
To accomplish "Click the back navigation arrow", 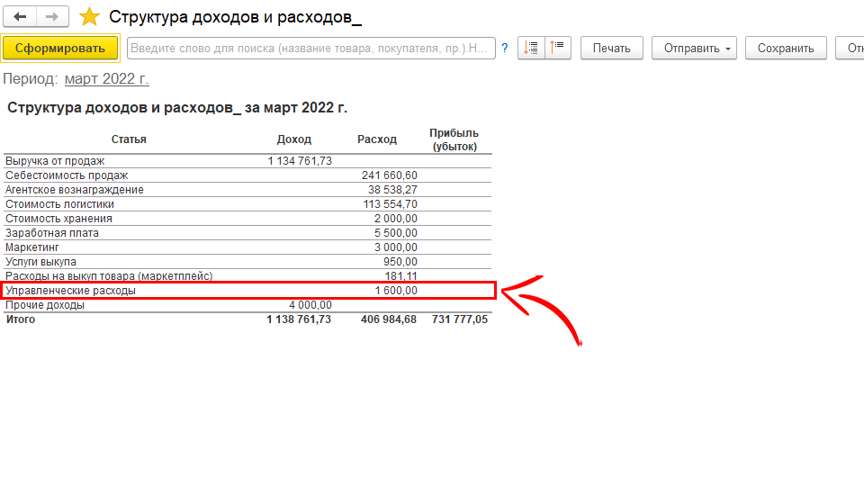I will tap(20, 17).
